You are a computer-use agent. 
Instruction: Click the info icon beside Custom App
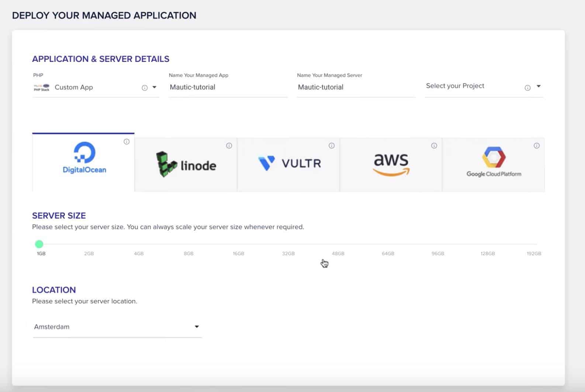(145, 88)
